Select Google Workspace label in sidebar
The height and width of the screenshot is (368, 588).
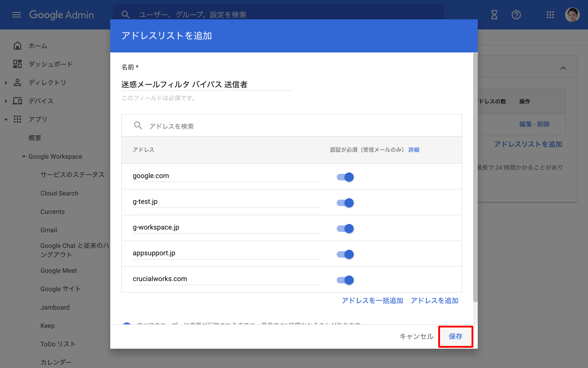pyautogui.click(x=55, y=156)
